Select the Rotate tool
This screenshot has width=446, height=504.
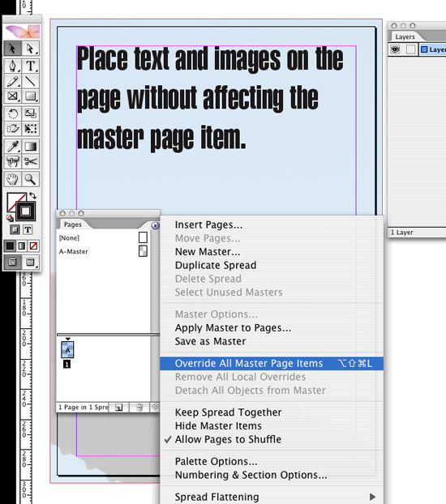12,113
